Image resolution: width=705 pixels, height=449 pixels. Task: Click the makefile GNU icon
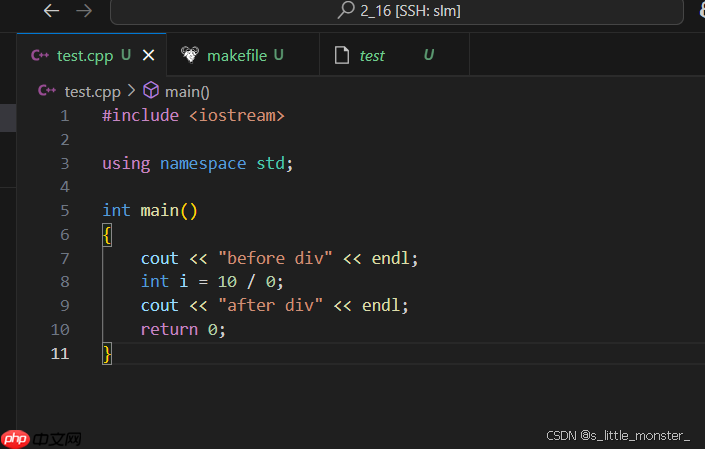click(190, 55)
